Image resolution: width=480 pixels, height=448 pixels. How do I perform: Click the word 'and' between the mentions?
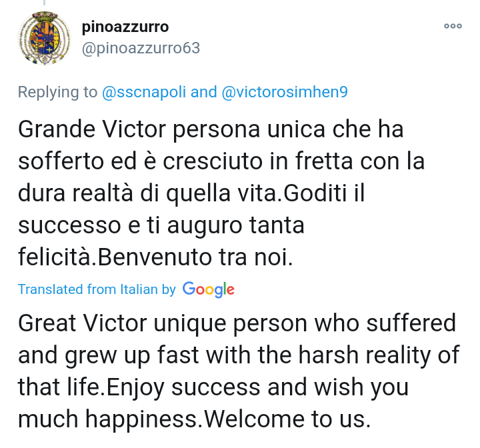pyautogui.click(x=203, y=92)
